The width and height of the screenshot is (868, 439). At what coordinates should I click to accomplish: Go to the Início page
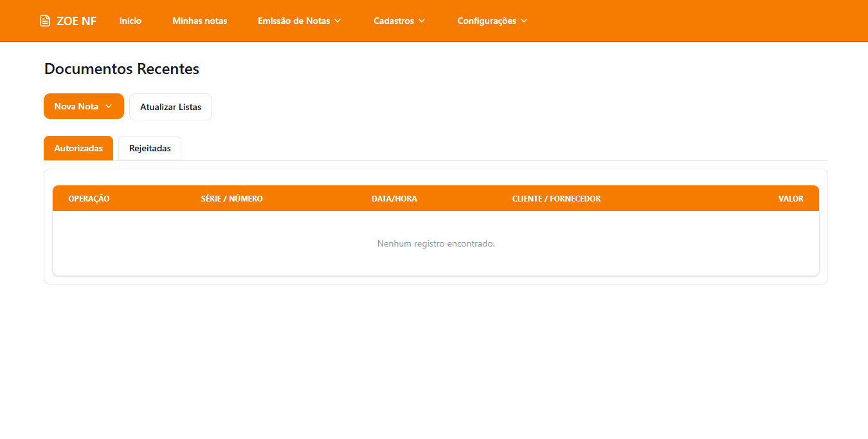click(131, 21)
